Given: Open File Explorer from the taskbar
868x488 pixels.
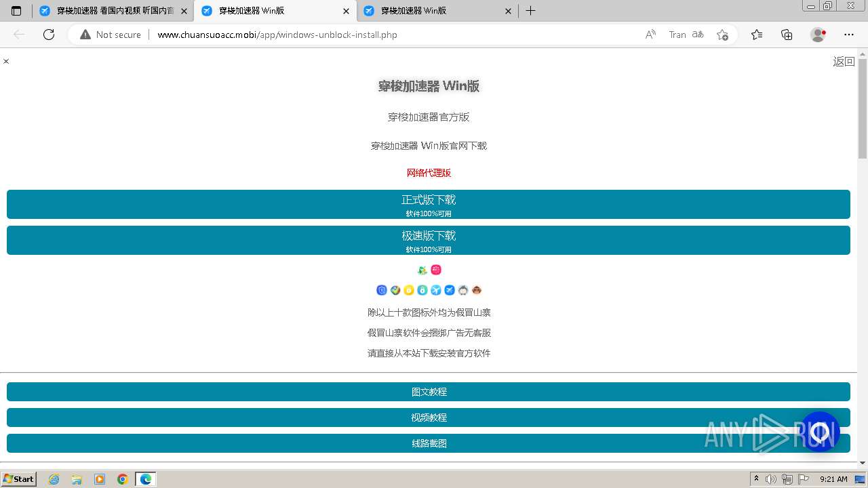Looking at the screenshot, I should point(77,479).
